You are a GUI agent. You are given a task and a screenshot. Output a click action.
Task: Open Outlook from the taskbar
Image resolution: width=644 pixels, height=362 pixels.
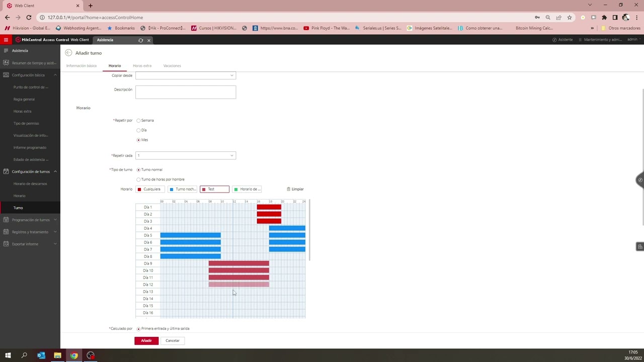tap(41, 355)
